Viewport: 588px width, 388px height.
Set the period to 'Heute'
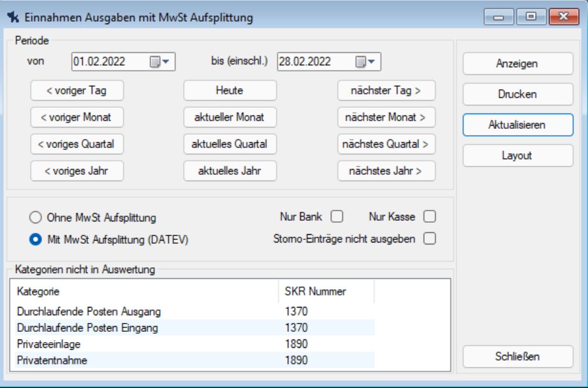pos(230,91)
